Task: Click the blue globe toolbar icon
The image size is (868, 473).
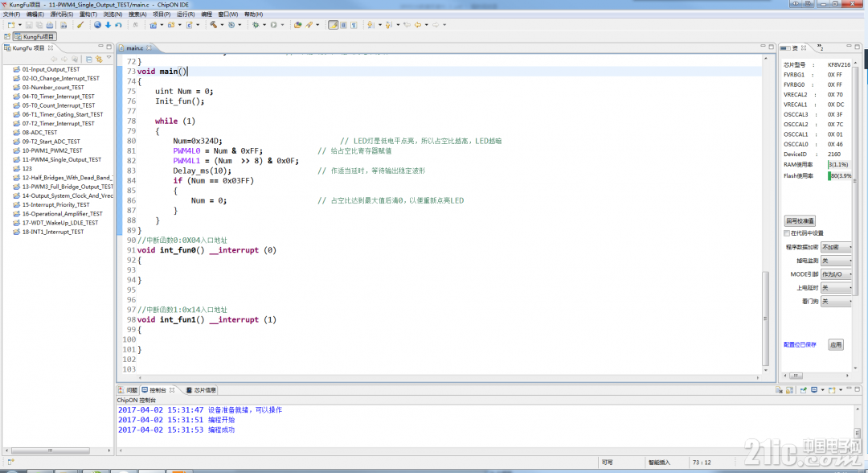Action: point(97,25)
